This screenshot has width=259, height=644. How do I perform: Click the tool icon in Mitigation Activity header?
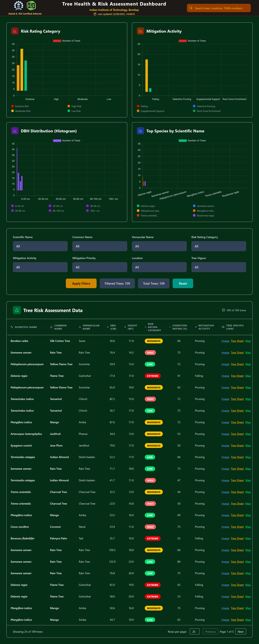coord(196,327)
